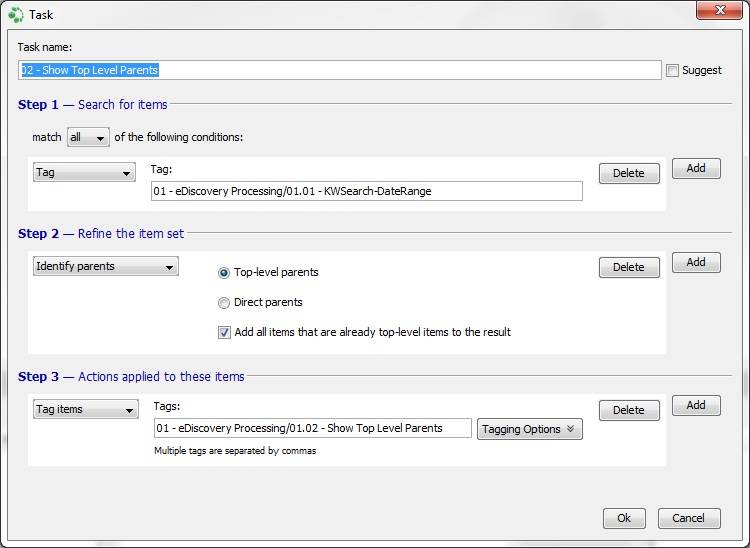
Task: Add another action in Step 3
Action: tap(696, 406)
